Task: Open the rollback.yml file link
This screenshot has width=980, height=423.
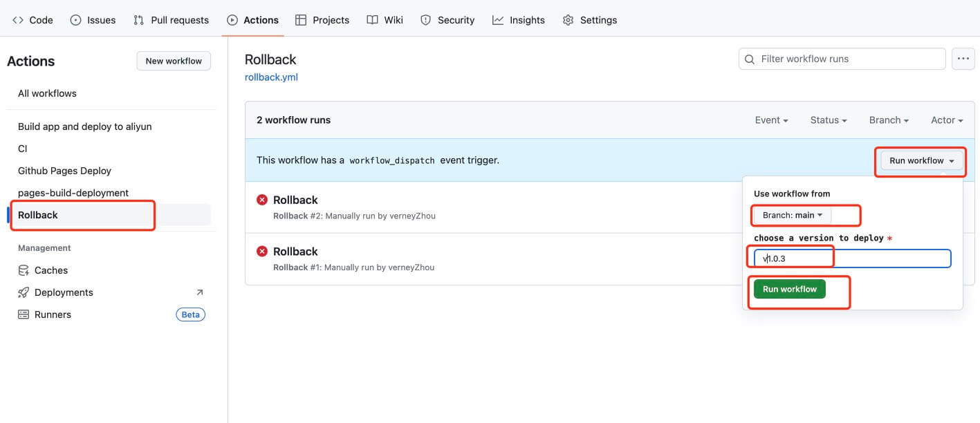Action: click(271, 77)
